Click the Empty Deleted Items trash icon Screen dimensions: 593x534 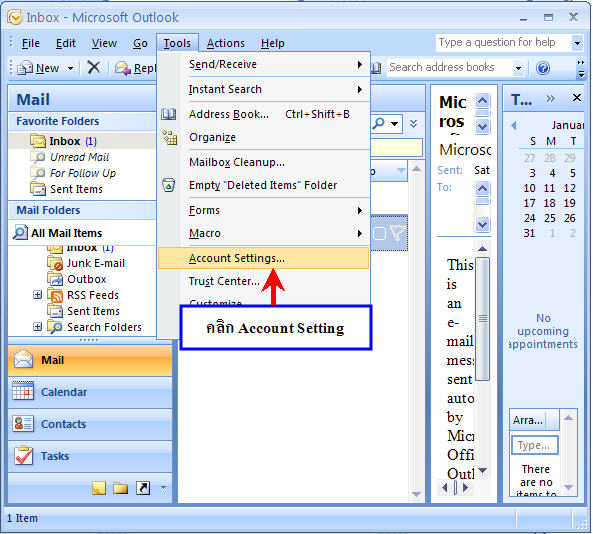169,185
